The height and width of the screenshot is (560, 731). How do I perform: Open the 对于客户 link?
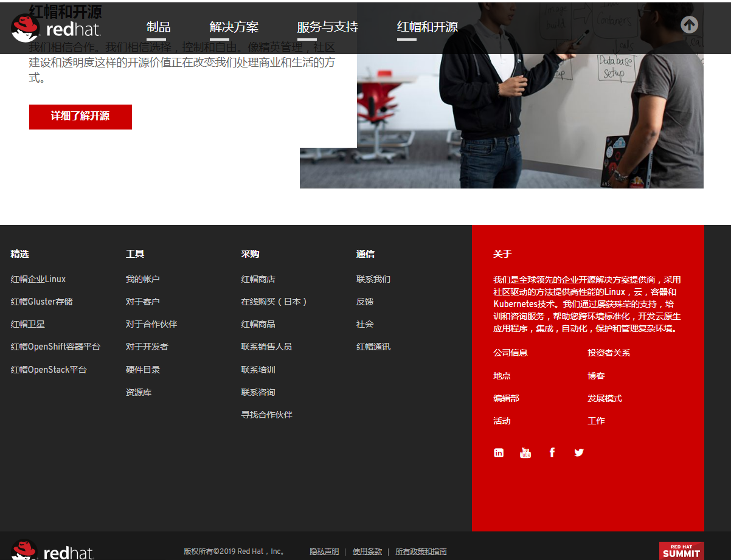click(x=143, y=302)
